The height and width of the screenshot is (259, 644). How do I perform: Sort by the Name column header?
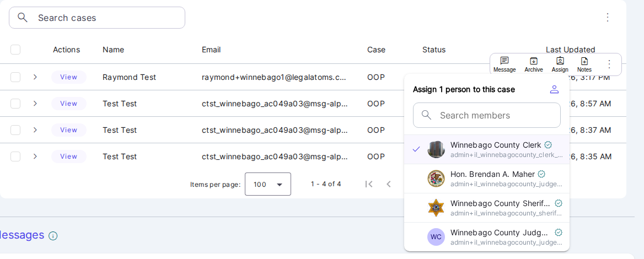point(114,50)
